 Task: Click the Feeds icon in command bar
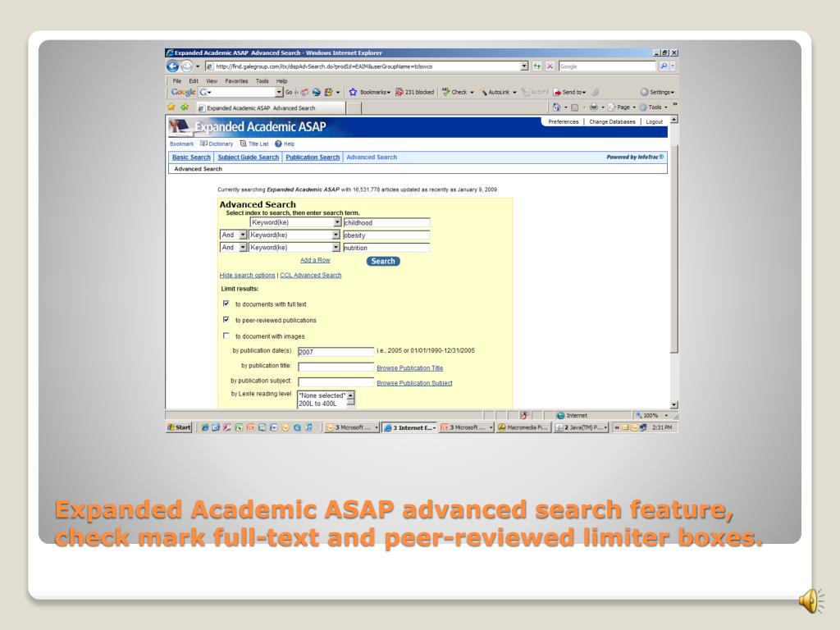point(574,107)
